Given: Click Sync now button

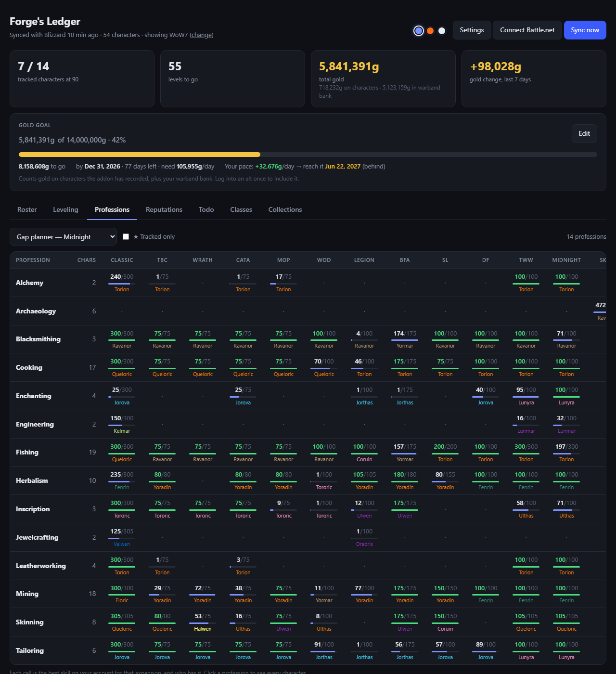Looking at the screenshot, I should (x=585, y=30).
